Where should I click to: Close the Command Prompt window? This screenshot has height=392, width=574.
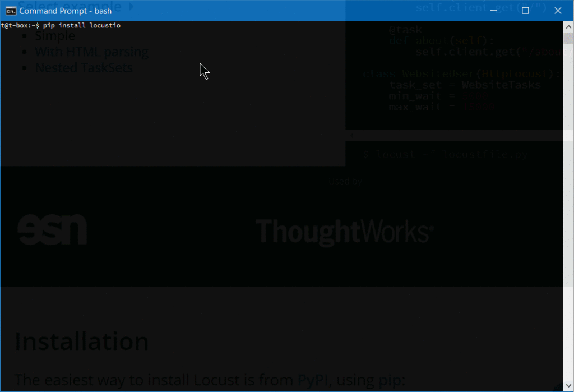tap(558, 11)
